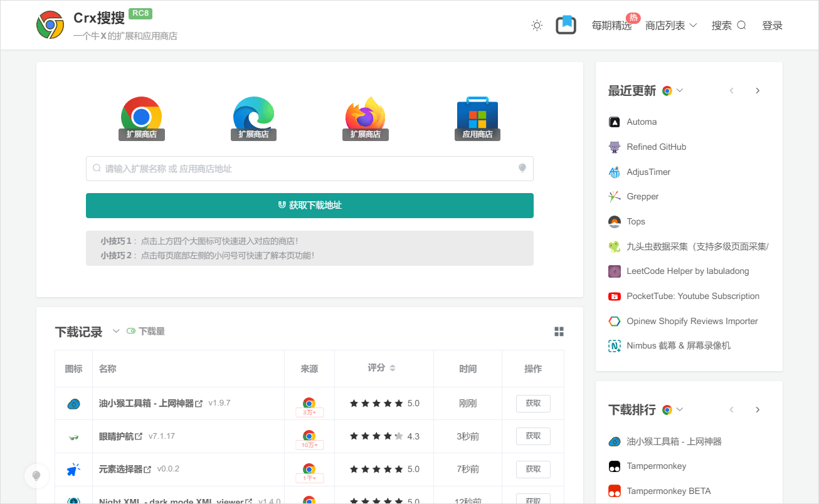This screenshot has width=819, height=504.
Task: Expand the 下载记录 dropdown chevron
Action: point(116,332)
